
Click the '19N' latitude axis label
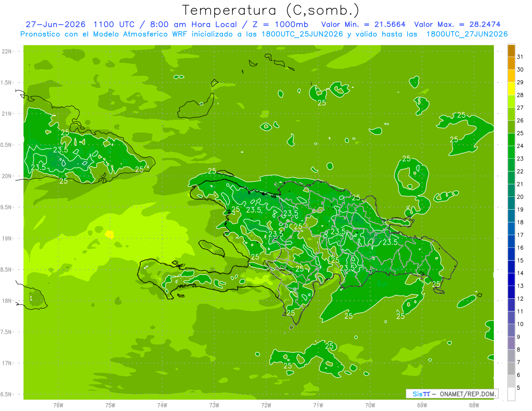point(7,239)
